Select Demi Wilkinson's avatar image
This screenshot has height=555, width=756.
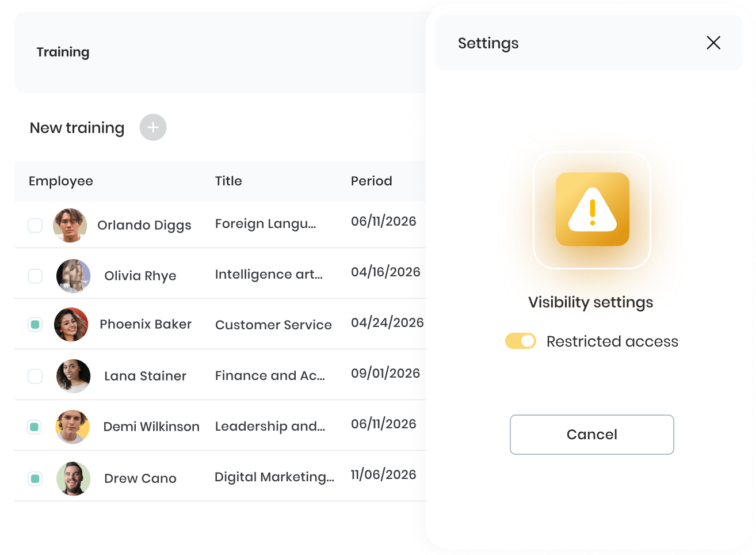pyautogui.click(x=72, y=427)
